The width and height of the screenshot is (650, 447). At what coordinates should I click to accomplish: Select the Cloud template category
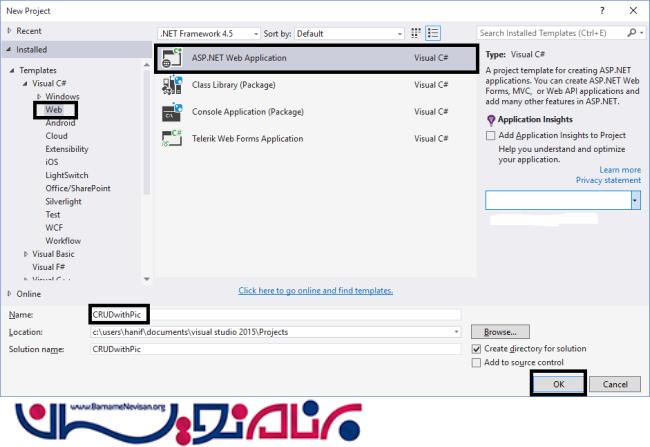point(56,136)
